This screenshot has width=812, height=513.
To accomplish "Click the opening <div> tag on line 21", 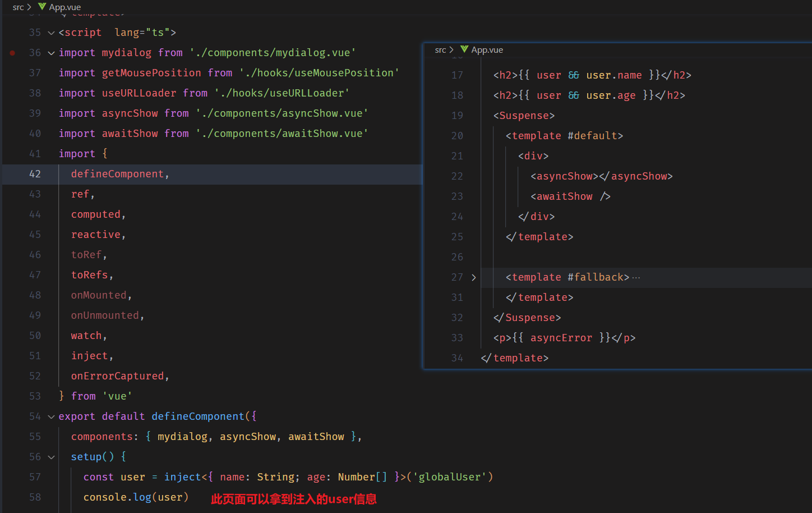I will pyautogui.click(x=533, y=156).
